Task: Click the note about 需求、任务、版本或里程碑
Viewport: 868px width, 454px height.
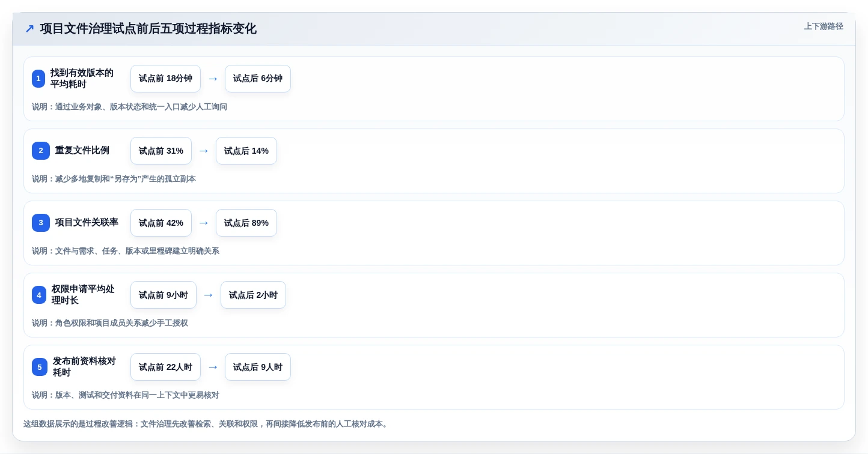Action: [x=126, y=251]
